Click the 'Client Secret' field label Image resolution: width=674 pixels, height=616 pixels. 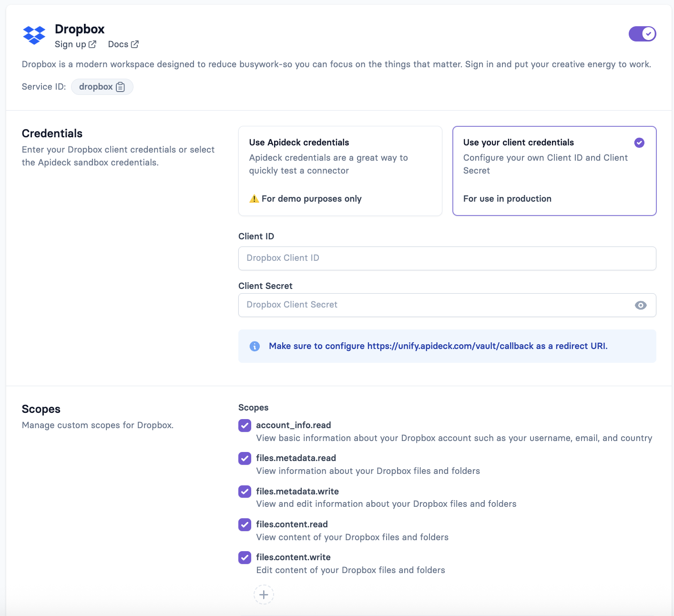(x=265, y=286)
